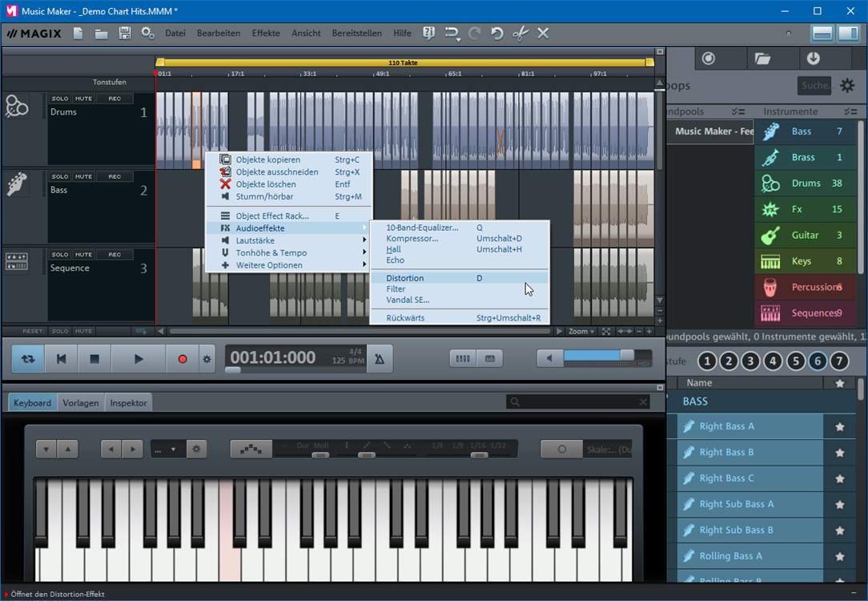Favorite the Right Bass A loop
This screenshot has height=601, width=868.
pyautogui.click(x=840, y=426)
